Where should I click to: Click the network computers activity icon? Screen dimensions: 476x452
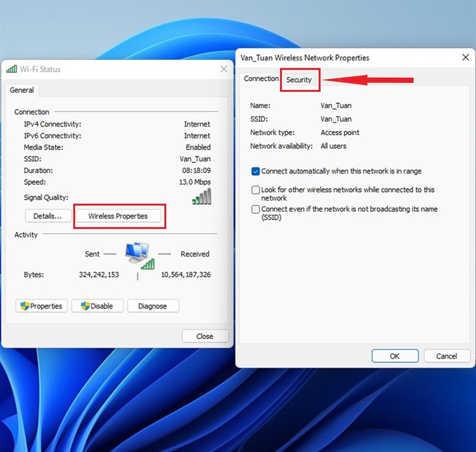click(x=140, y=255)
